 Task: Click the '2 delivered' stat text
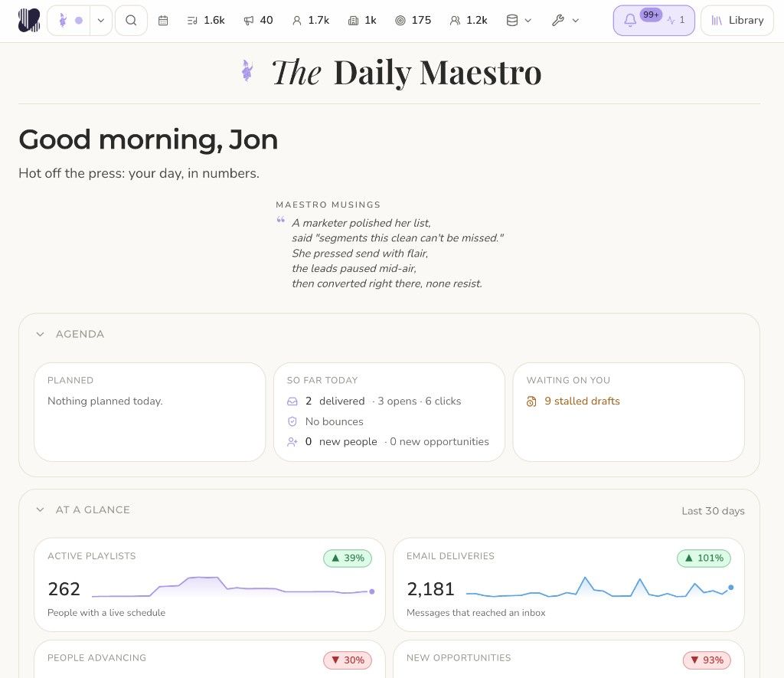pos(335,401)
